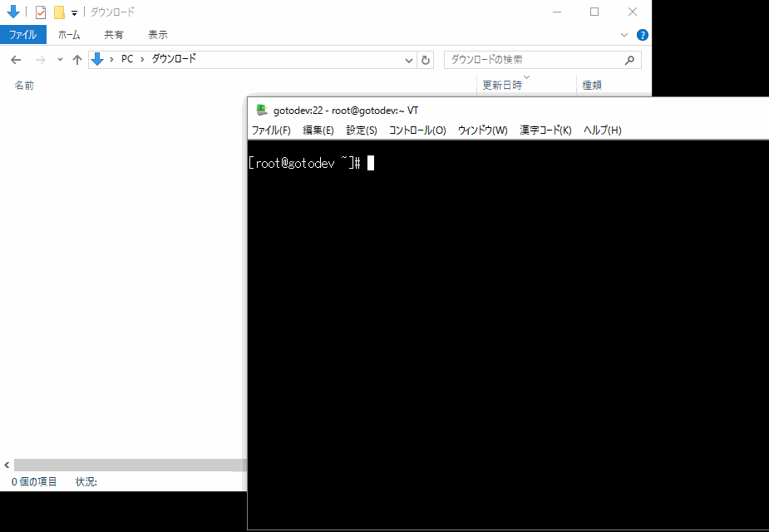The width and height of the screenshot is (769, 532).
Task: Click the first breadcrumb separator chevron
Action: [x=112, y=59]
